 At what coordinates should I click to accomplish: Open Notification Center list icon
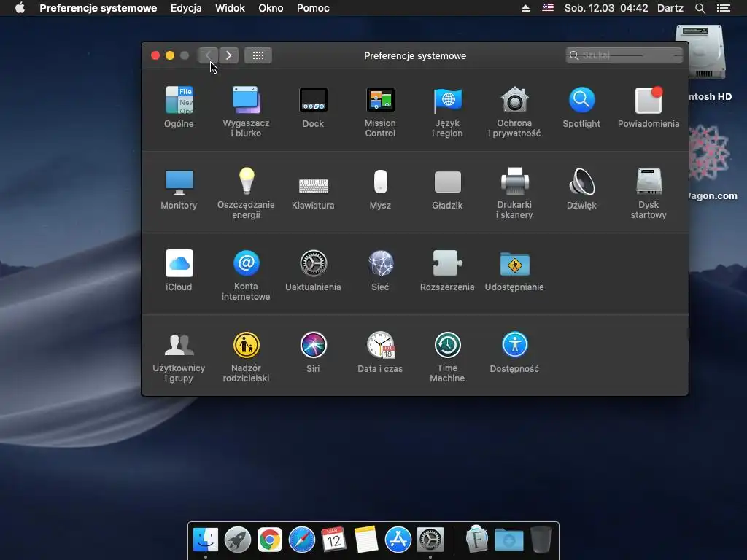724,8
